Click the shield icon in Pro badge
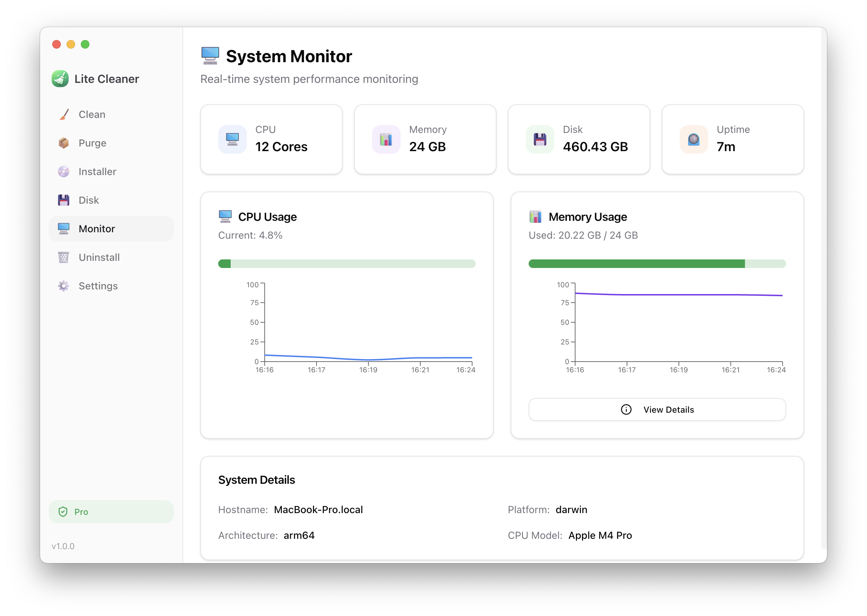This screenshot has height=616, width=867. pos(63,512)
